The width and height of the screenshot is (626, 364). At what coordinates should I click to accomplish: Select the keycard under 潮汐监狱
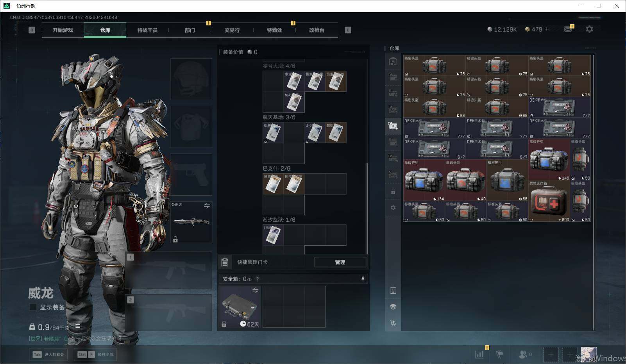[x=273, y=235]
